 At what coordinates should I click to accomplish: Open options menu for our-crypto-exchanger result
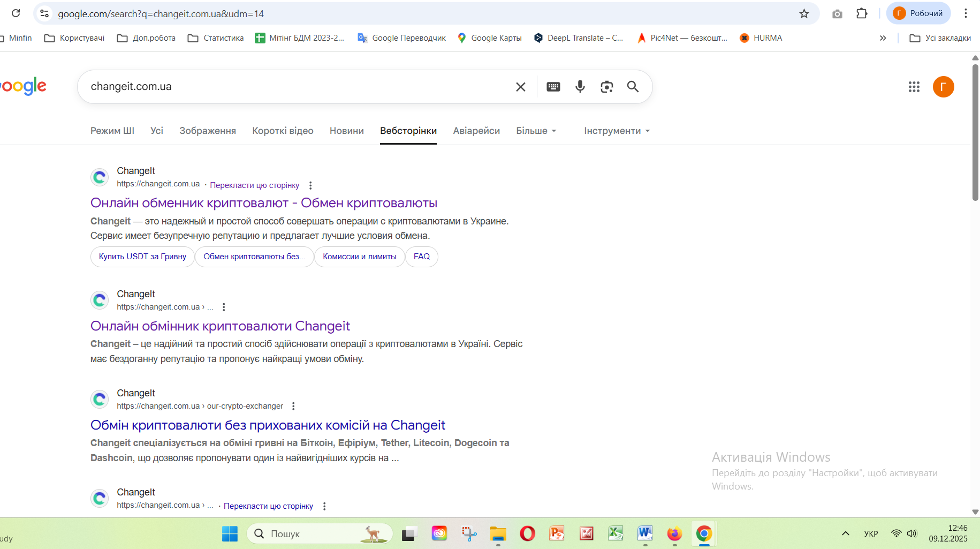point(293,406)
